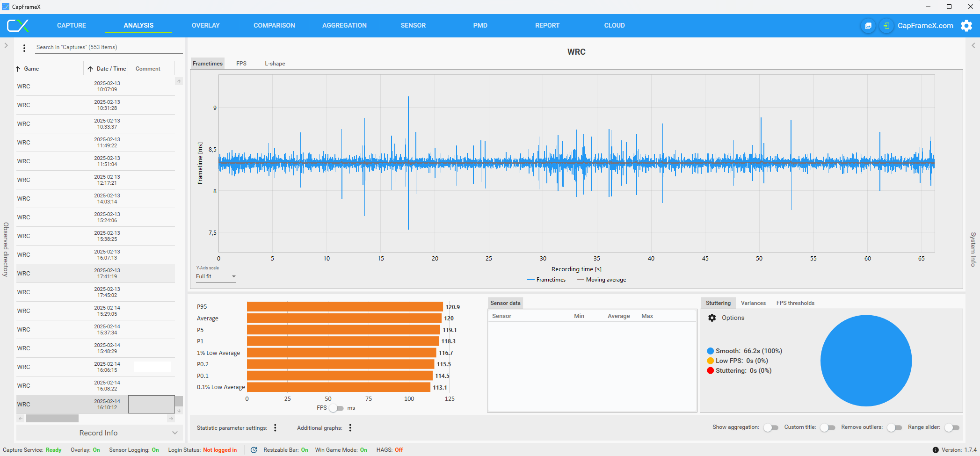Click the Stuttering Options gear icon
This screenshot has width=980, height=456.
tap(712, 318)
